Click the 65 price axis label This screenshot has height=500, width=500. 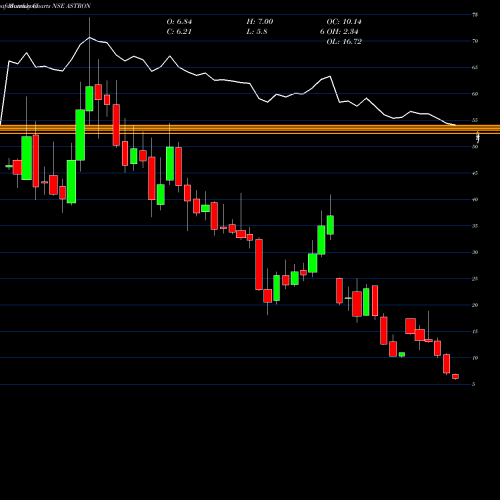coord(475,67)
